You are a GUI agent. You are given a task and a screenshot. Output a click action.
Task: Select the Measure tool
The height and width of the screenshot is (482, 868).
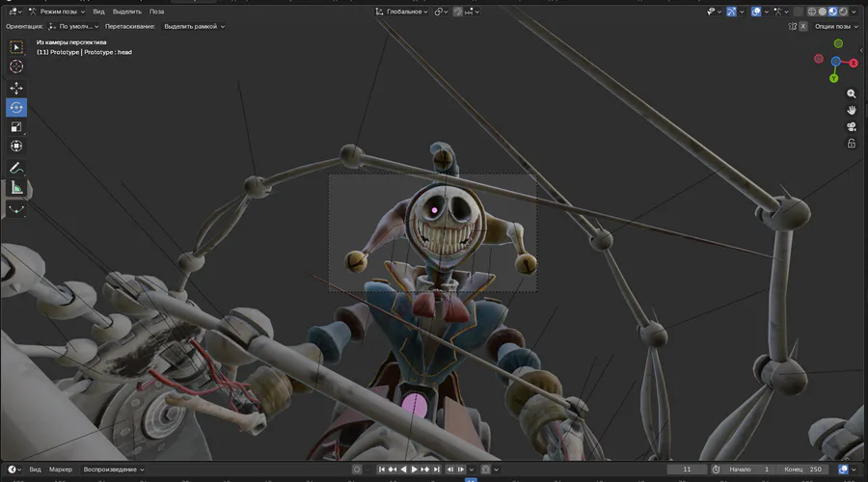coord(16,188)
